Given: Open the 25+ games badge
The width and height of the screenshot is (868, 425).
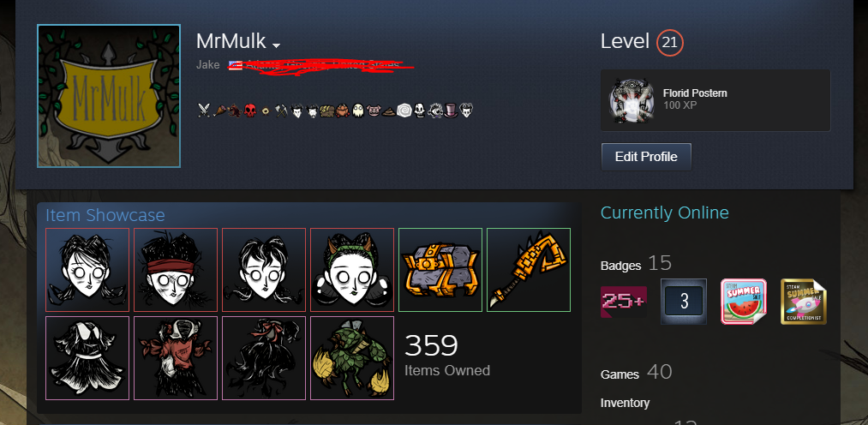Looking at the screenshot, I should pyautogui.click(x=623, y=302).
